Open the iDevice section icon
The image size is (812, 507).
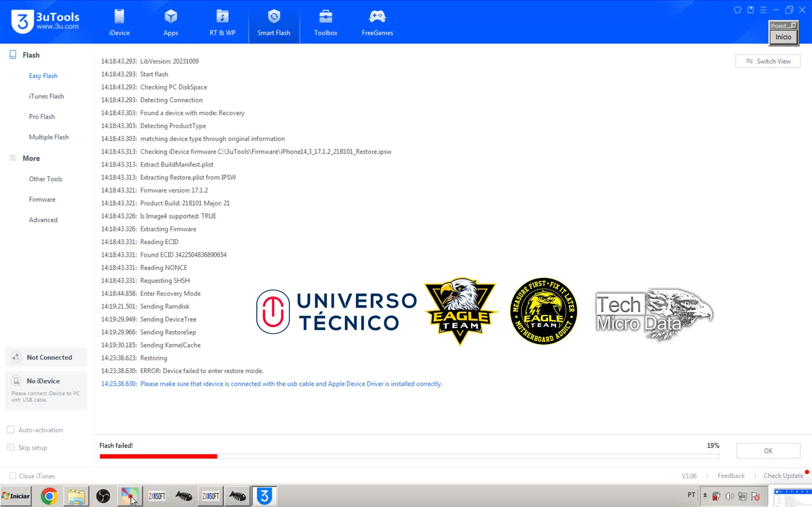[x=119, y=17]
